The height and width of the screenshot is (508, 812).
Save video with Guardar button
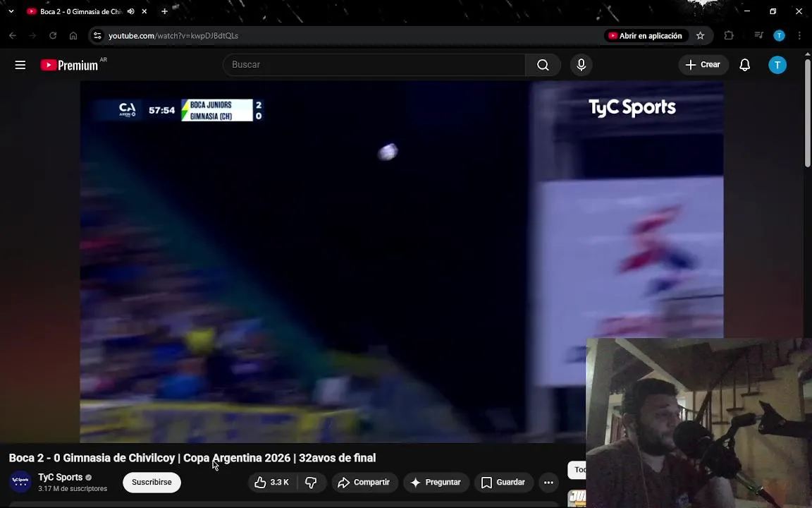[x=503, y=482]
